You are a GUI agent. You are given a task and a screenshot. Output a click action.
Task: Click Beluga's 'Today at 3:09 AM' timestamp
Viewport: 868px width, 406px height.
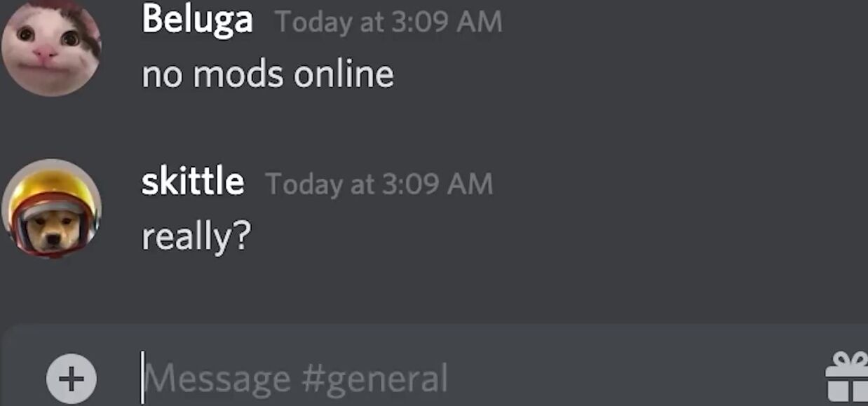point(389,22)
